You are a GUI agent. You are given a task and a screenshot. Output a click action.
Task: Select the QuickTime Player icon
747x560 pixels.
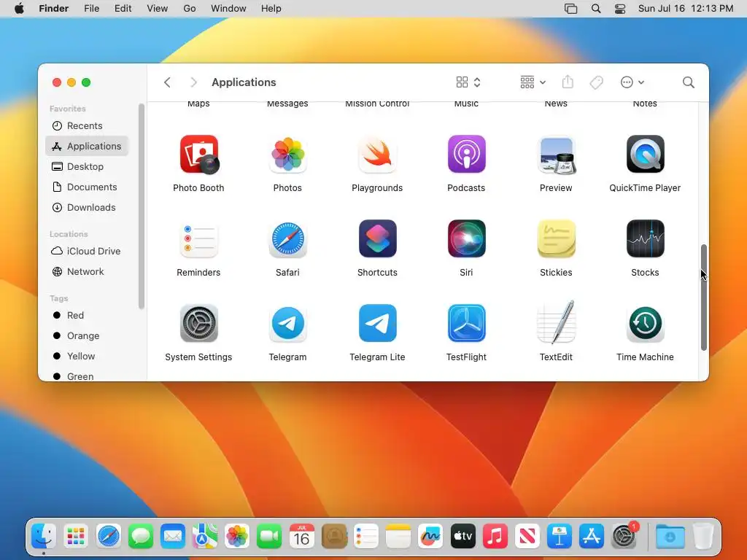[x=645, y=155]
